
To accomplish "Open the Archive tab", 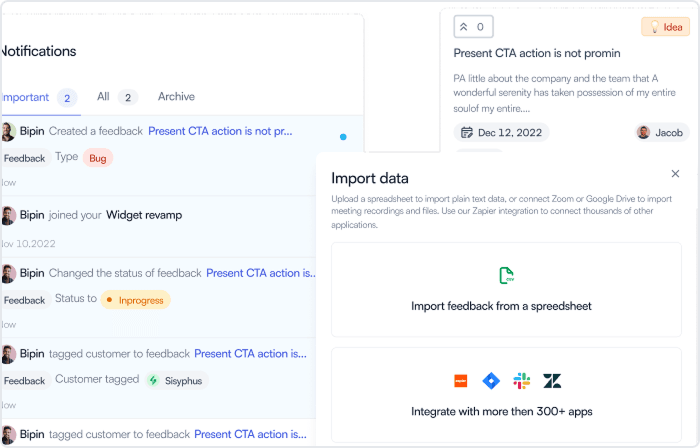I will click(176, 97).
